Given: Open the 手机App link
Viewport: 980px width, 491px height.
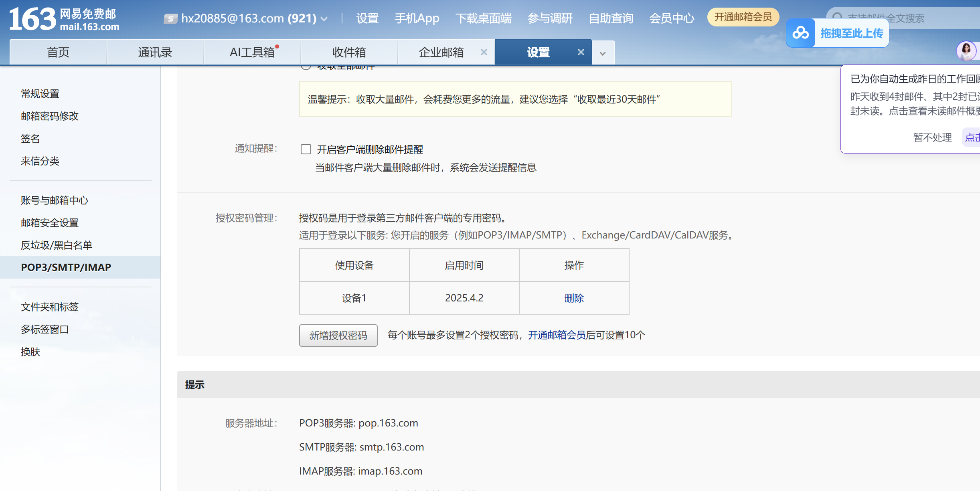Looking at the screenshot, I should click(x=417, y=18).
